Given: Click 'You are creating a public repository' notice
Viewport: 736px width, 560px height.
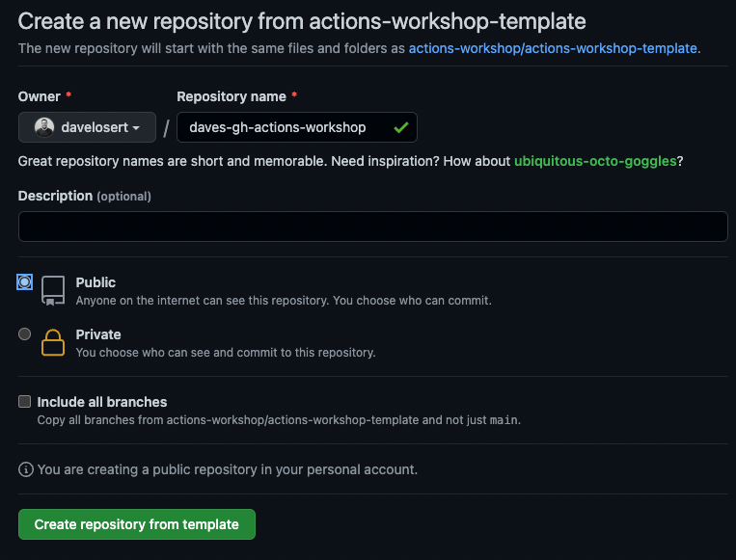Looking at the screenshot, I should (228, 469).
